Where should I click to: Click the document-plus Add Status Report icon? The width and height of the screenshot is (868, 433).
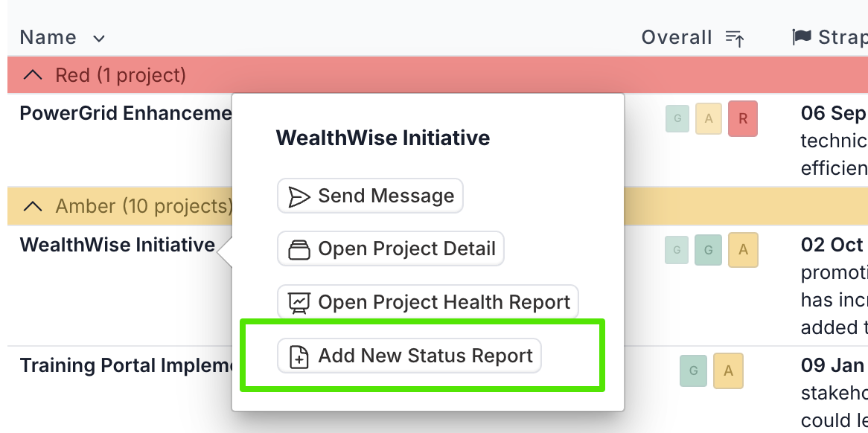[x=299, y=356]
